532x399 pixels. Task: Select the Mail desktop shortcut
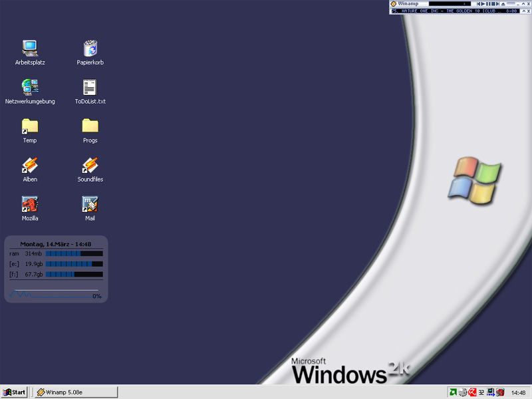pyautogui.click(x=90, y=209)
